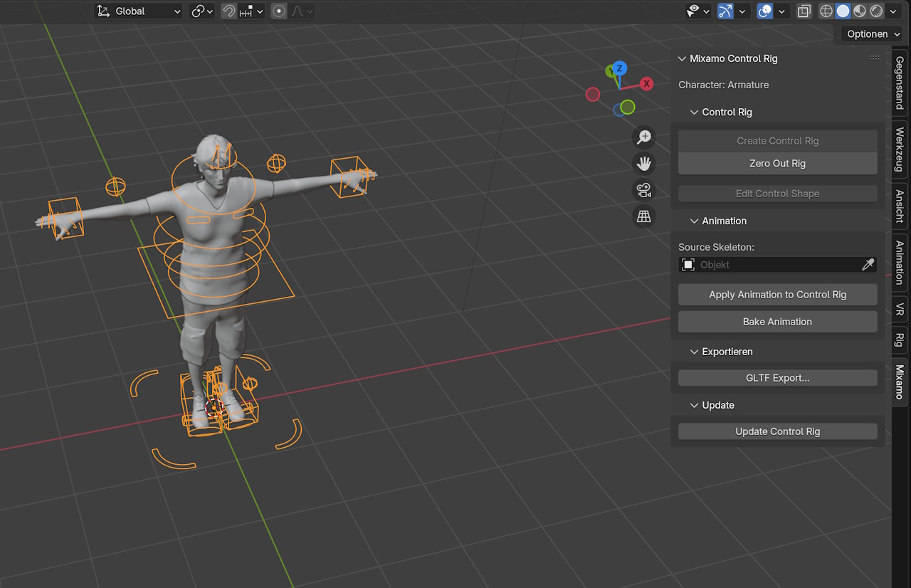Switch to the Werkzeug sidebar tab
This screenshot has height=588, width=911.
point(900,149)
